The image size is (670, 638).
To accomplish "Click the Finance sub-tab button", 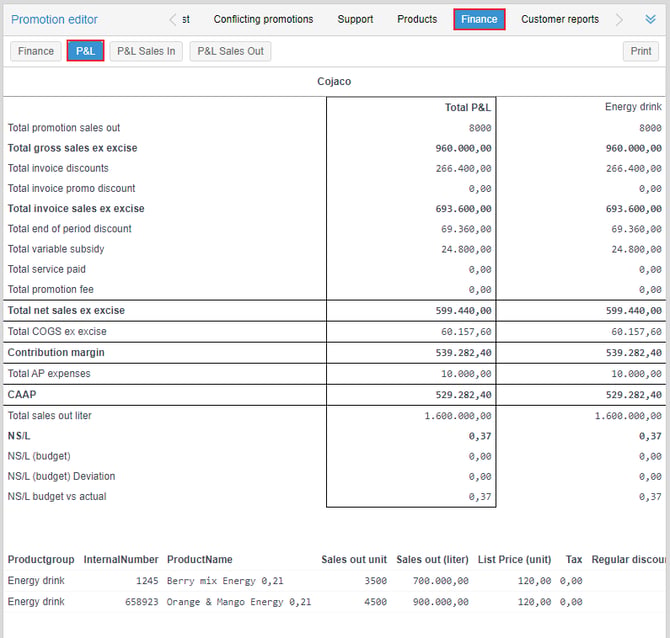I will pos(36,51).
